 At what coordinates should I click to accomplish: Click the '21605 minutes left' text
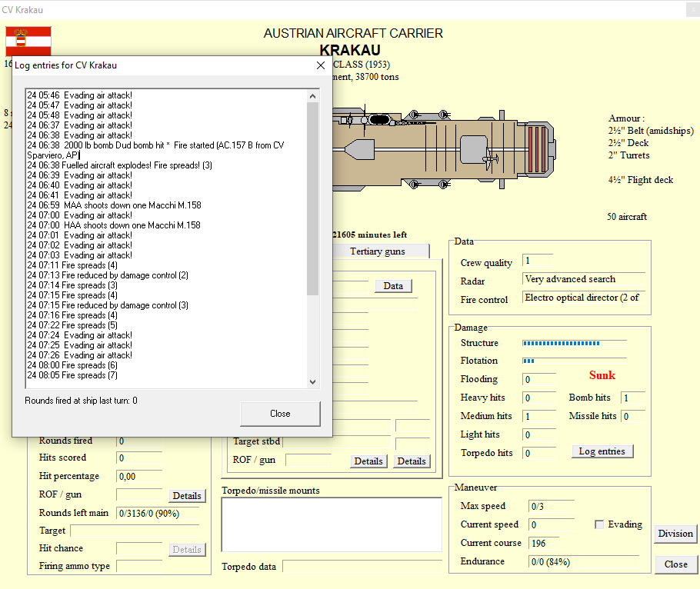coord(370,235)
